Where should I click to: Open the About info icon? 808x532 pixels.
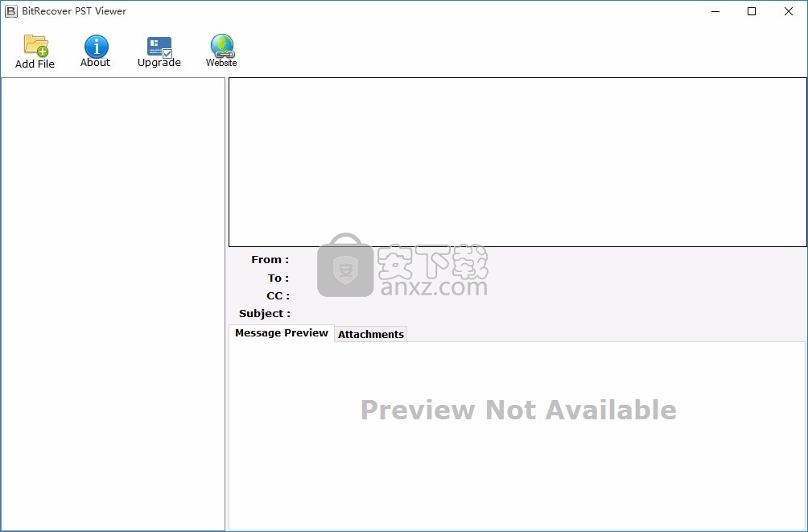97,47
